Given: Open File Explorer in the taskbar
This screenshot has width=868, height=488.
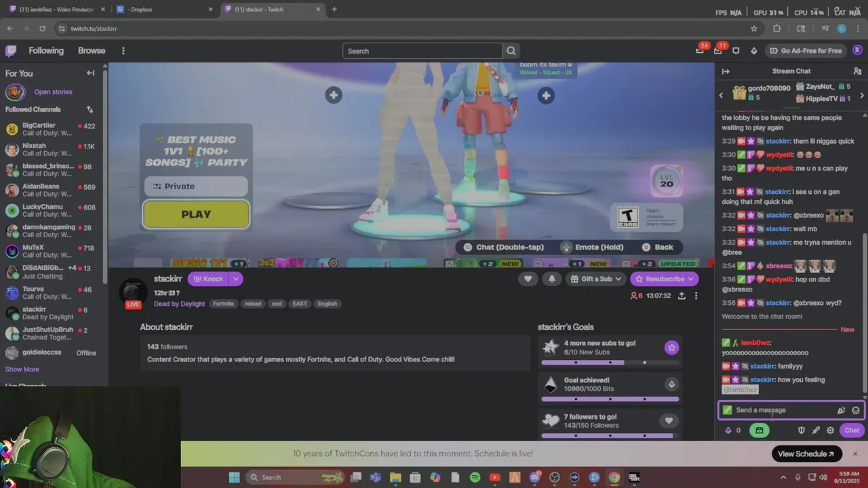Looking at the screenshot, I should 395,477.
